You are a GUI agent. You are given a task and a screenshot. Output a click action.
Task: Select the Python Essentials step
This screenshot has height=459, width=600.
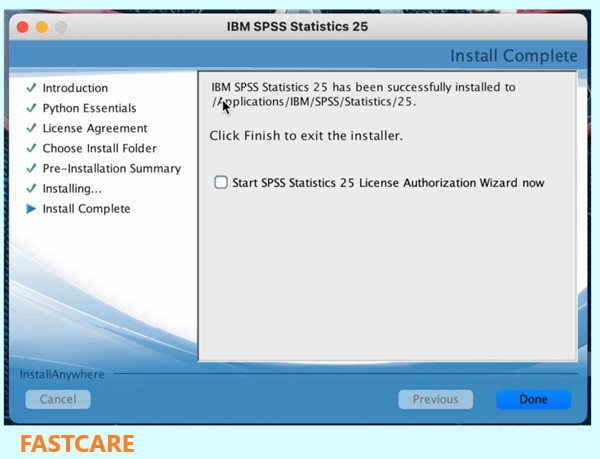(90, 108)
